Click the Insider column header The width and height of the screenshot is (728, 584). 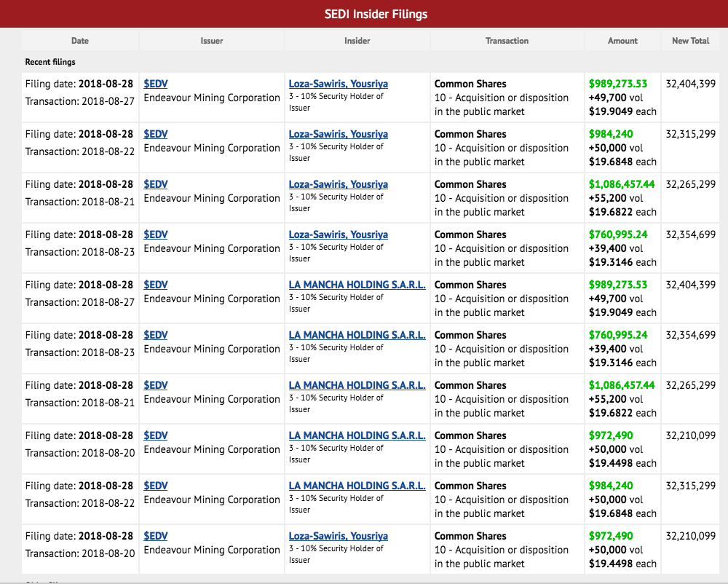357,41
